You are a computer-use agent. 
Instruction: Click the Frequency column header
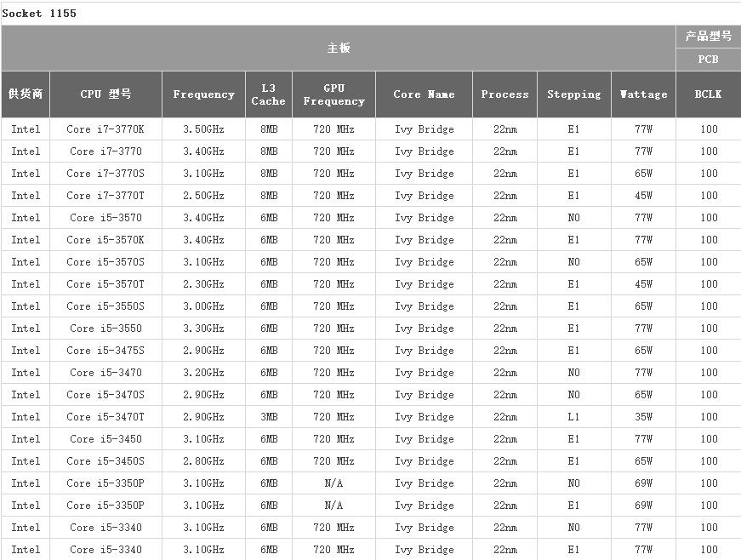pos(203,94)
